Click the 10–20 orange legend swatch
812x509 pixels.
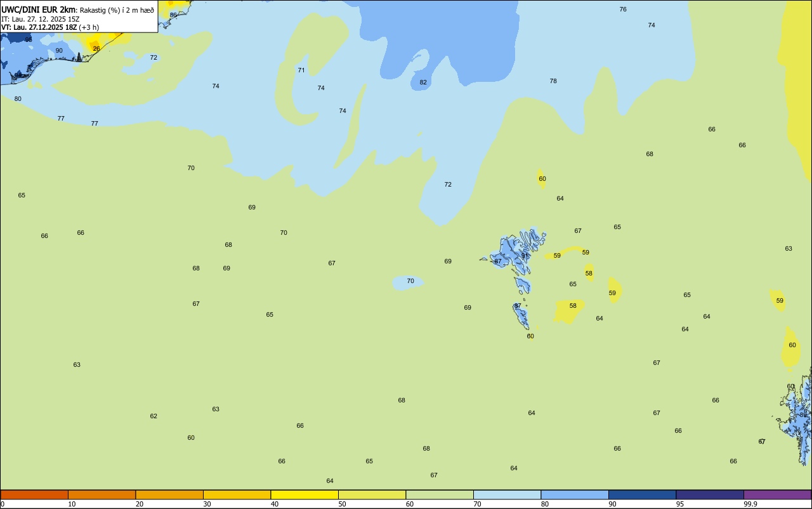tap(101, 494)
